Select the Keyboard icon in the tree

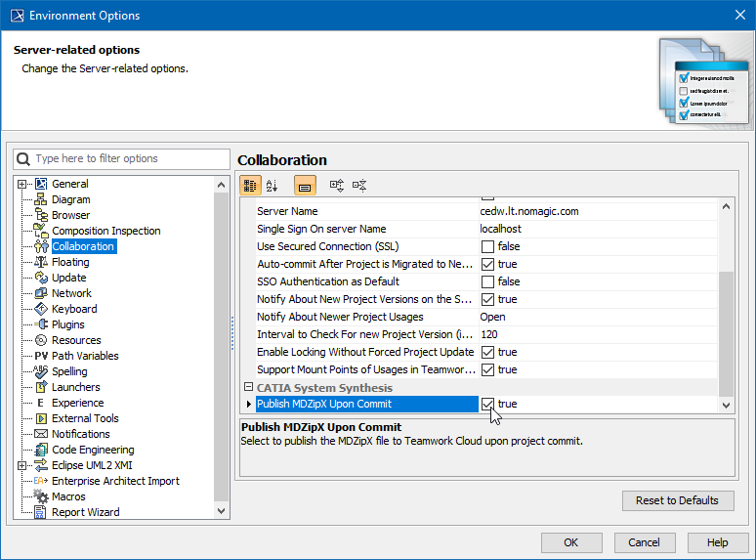[x=41, y=309]
